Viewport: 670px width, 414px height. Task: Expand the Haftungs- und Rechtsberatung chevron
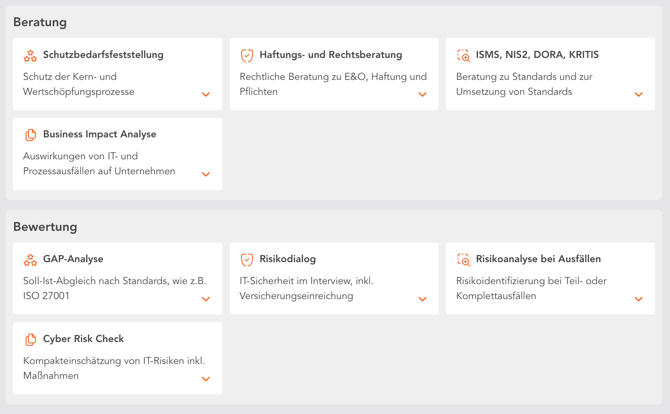point(422,95)
